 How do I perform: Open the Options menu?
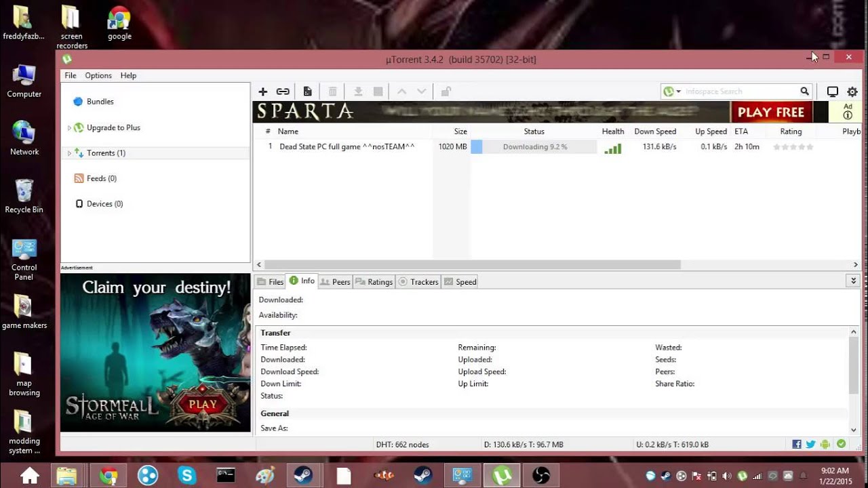[98, 76]
